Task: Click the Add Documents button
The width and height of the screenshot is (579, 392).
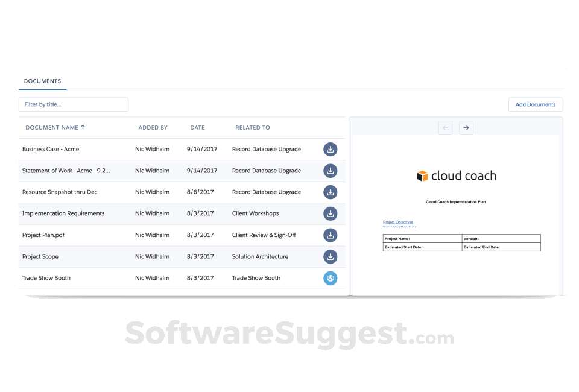Action: (535, 104)
